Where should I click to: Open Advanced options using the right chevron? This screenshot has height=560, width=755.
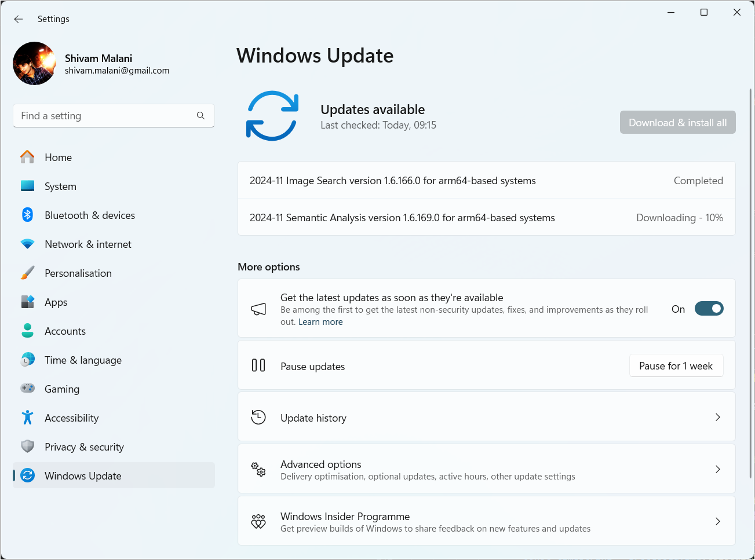[x=718, y=469]
